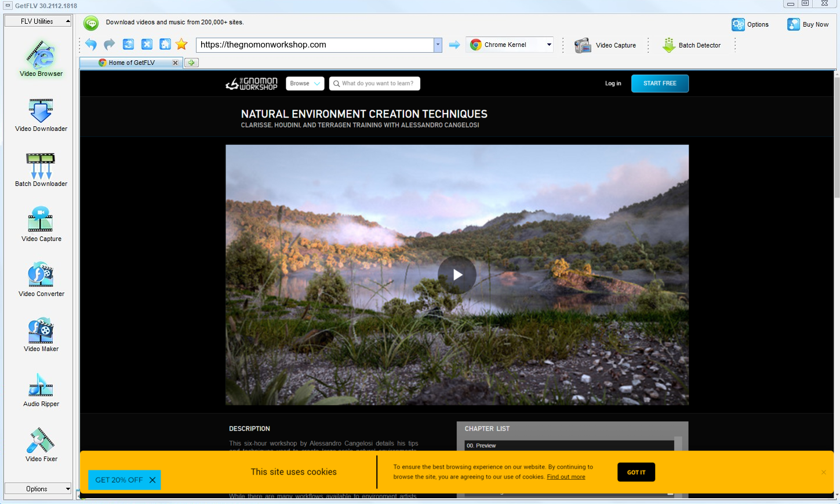The image size is (840, 504).
Task: Select the Home of GetFLV tab
Action: [x=132, y=63]
